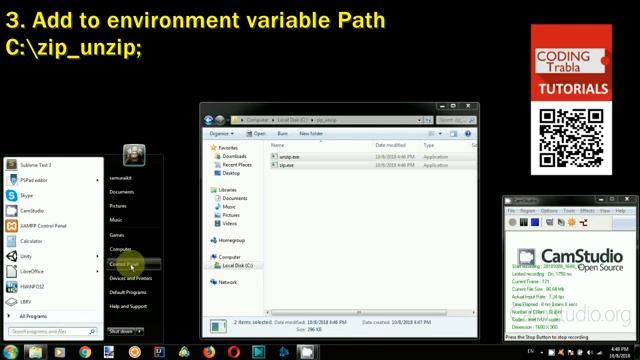
Task: Open Videos library in Explorer sidebar
Action: 229,224
